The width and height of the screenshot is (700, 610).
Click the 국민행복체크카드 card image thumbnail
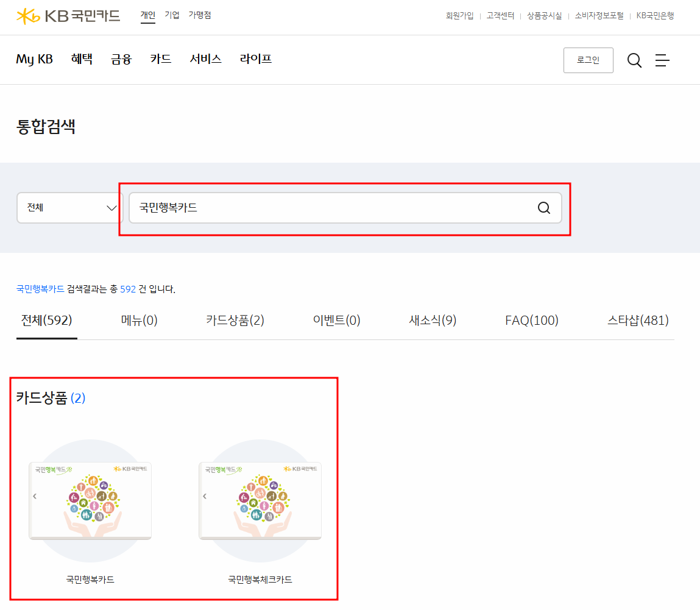(x=260, y=500)
